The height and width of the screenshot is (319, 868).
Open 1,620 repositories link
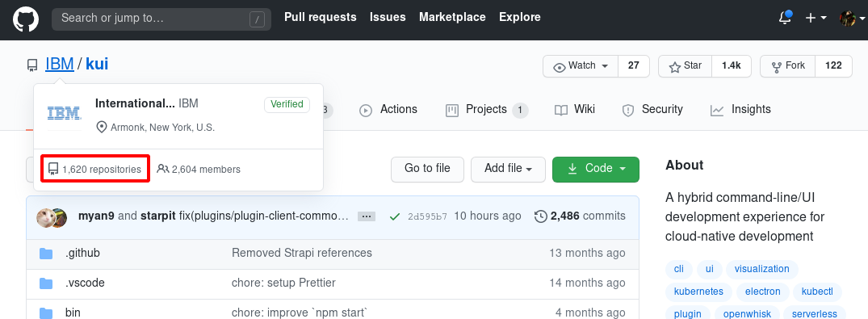click(94, 170)
